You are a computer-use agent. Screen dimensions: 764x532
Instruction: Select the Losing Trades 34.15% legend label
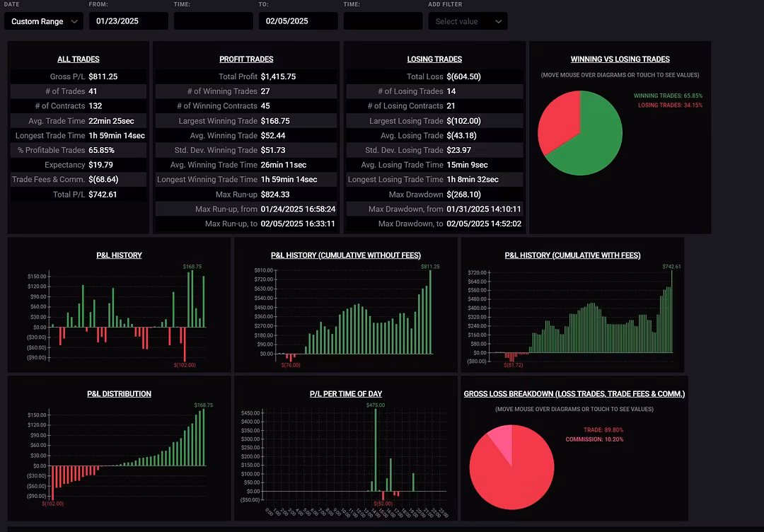(x=669, y=105)
